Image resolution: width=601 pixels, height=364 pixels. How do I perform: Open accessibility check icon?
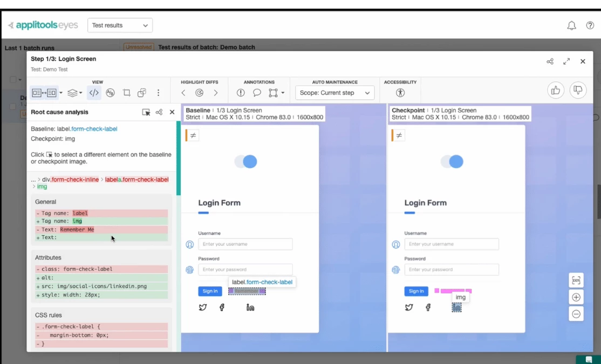400,93
